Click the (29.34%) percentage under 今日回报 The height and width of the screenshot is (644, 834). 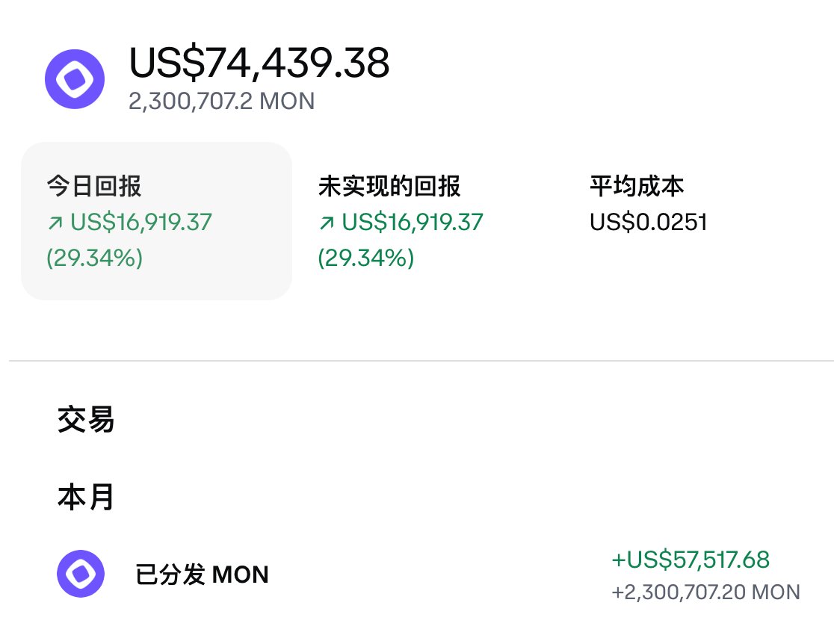(x=94, y=258)
